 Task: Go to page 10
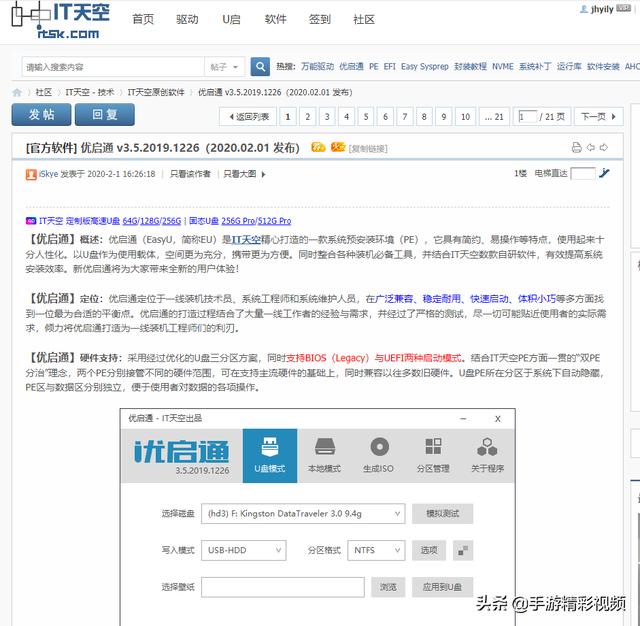tap(465, 117)
